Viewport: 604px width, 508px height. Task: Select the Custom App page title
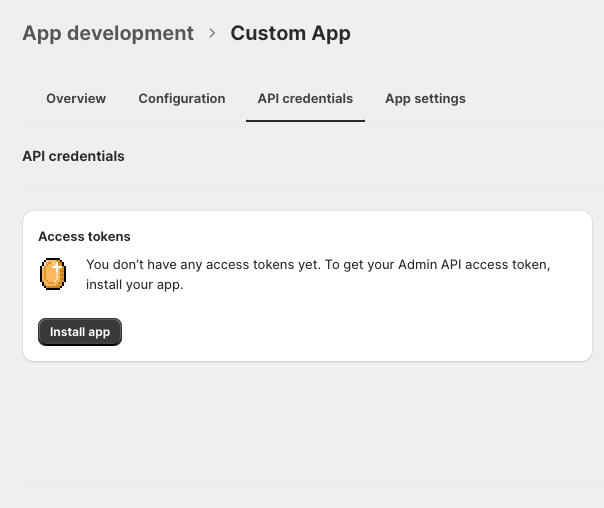[290, 33]
